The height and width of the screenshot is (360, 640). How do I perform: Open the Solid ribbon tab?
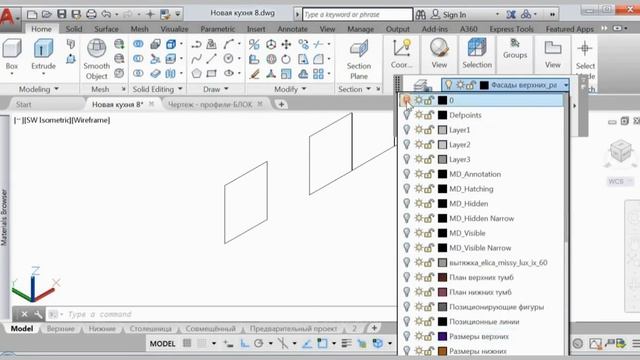pos(74,29)
